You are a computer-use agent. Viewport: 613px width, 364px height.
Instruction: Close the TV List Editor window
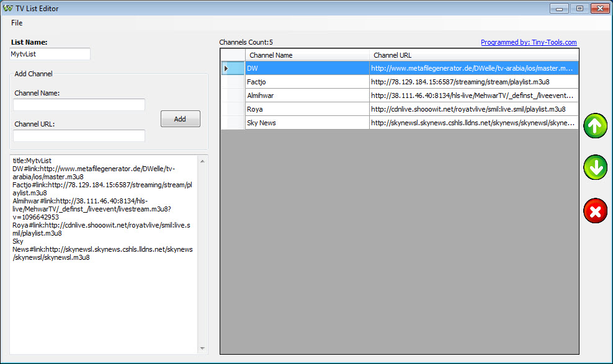tap(600, 8)
